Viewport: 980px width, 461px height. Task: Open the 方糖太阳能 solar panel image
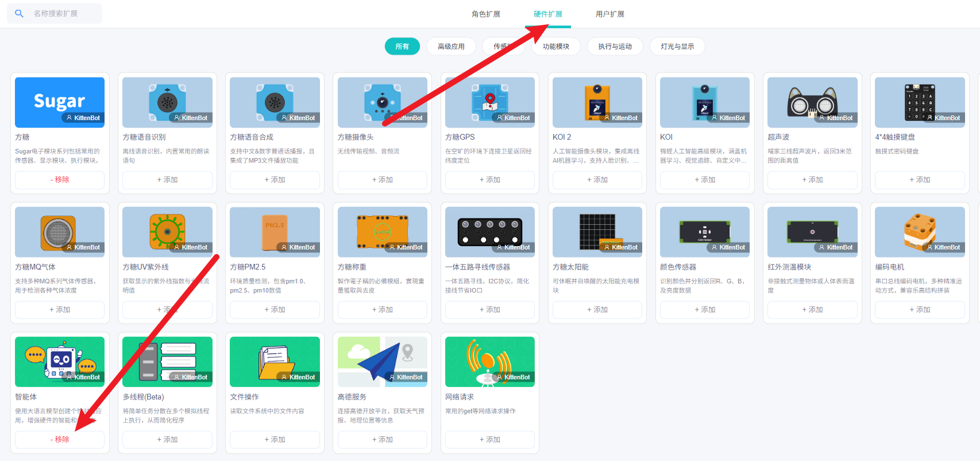click(597, 232)
